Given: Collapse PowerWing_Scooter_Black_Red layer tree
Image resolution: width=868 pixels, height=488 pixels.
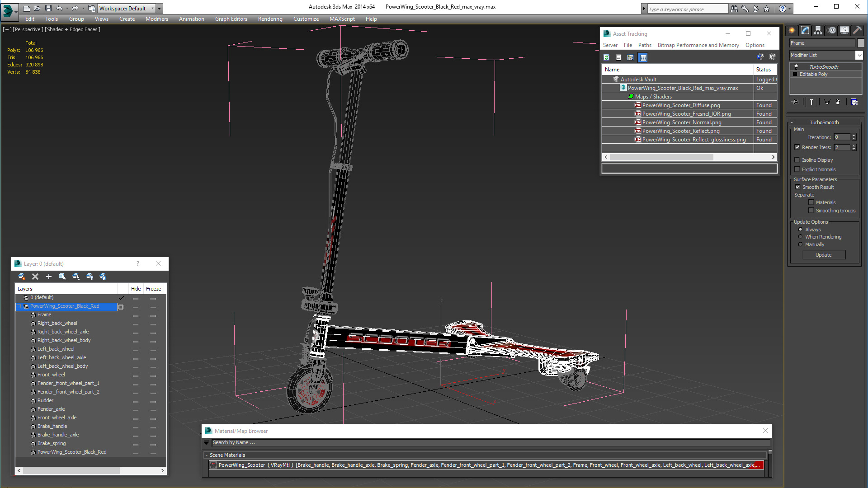Looking at the screenshot, I should [19, 306].
